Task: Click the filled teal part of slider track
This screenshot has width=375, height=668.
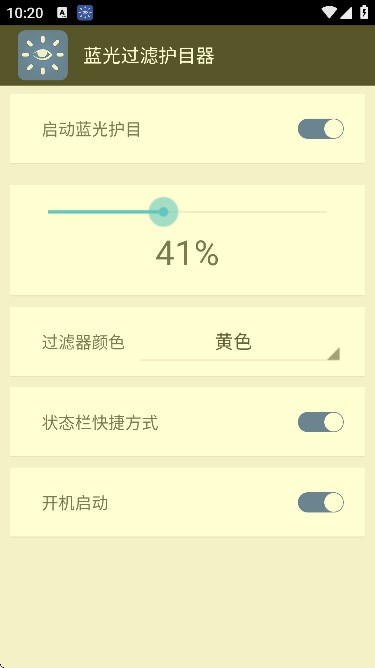Action: coord(98,212)
